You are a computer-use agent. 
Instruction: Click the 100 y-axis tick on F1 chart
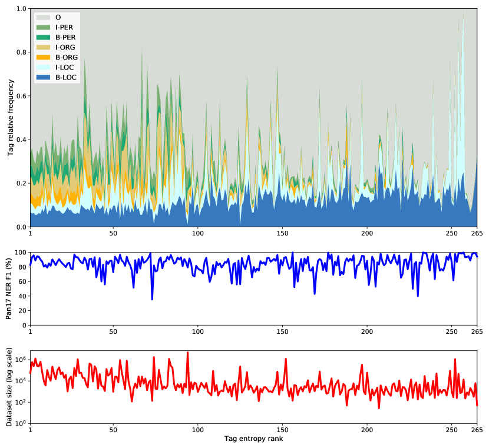pyautogui.click(x=21, y=253)
